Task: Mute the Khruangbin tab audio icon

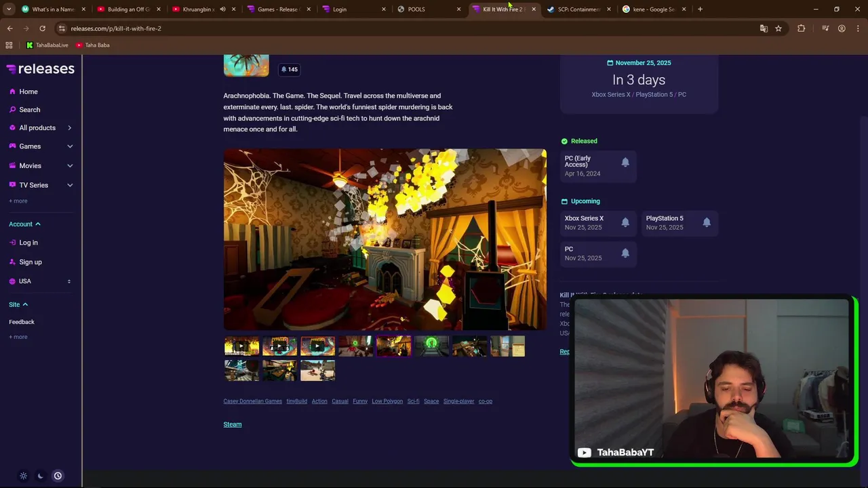Action: point(222,9)
